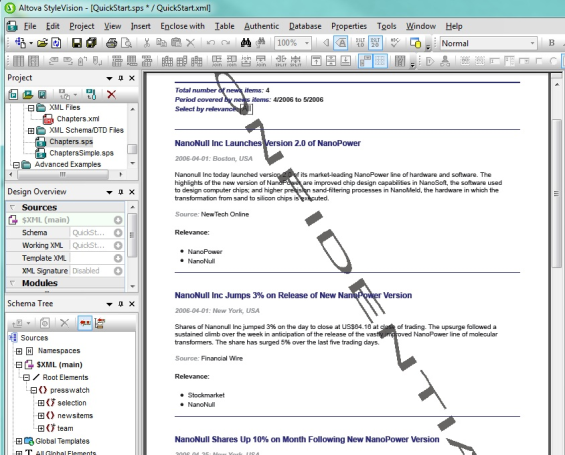Click the Reload file icon
Viewport: 565px width, 455px height.
pyautogui.click(x=56, y=43)
